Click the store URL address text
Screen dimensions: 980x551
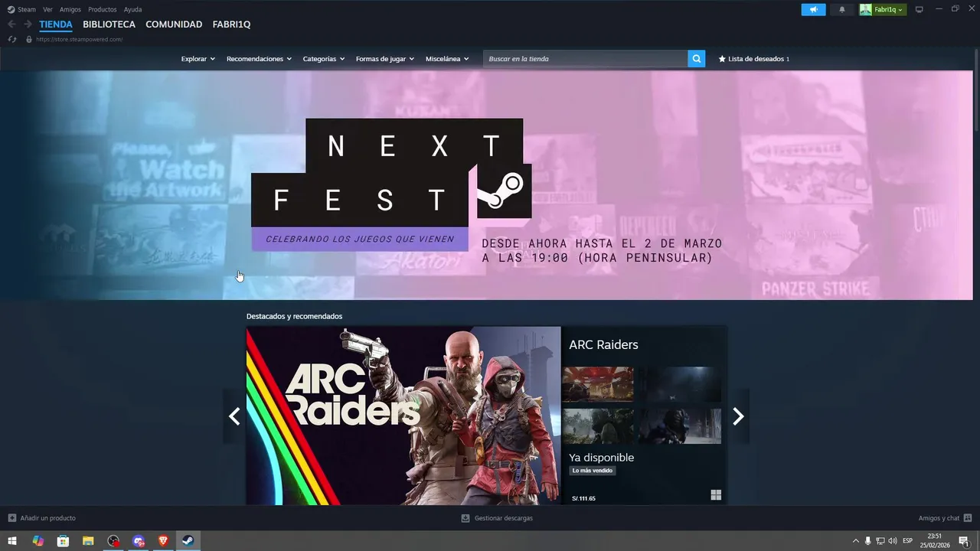click(x=80, y=39)
